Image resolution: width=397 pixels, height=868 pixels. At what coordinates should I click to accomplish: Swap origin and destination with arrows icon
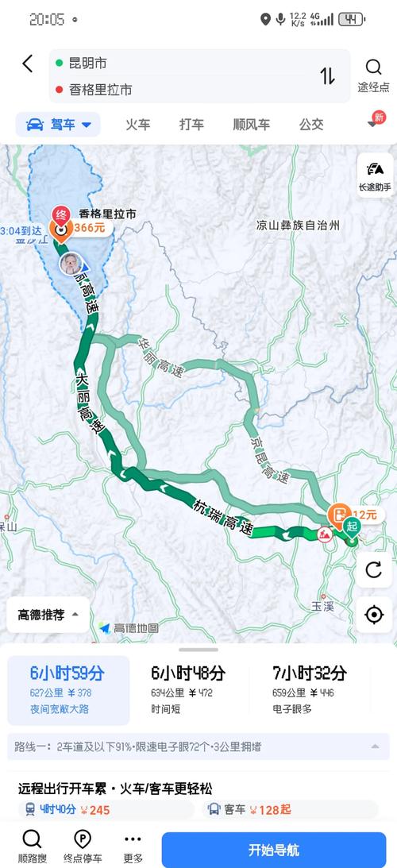click(327, 75)
